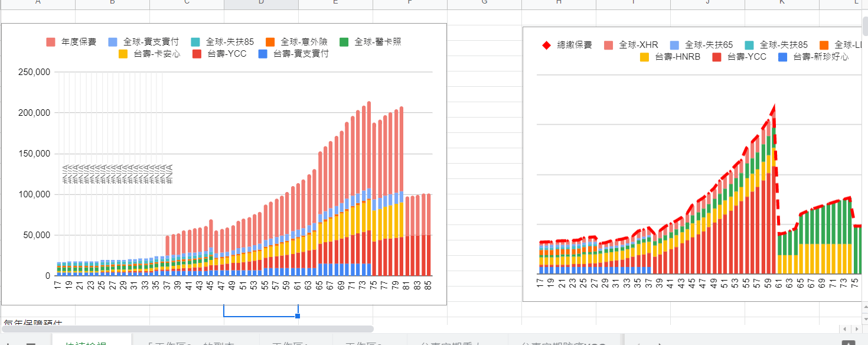Select the column D header

point(260,4)
